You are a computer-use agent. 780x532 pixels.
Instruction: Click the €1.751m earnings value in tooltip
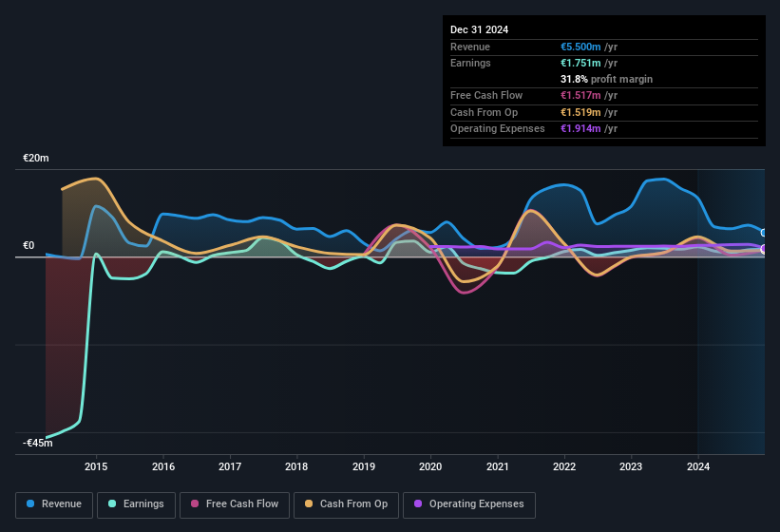[580, 63]
